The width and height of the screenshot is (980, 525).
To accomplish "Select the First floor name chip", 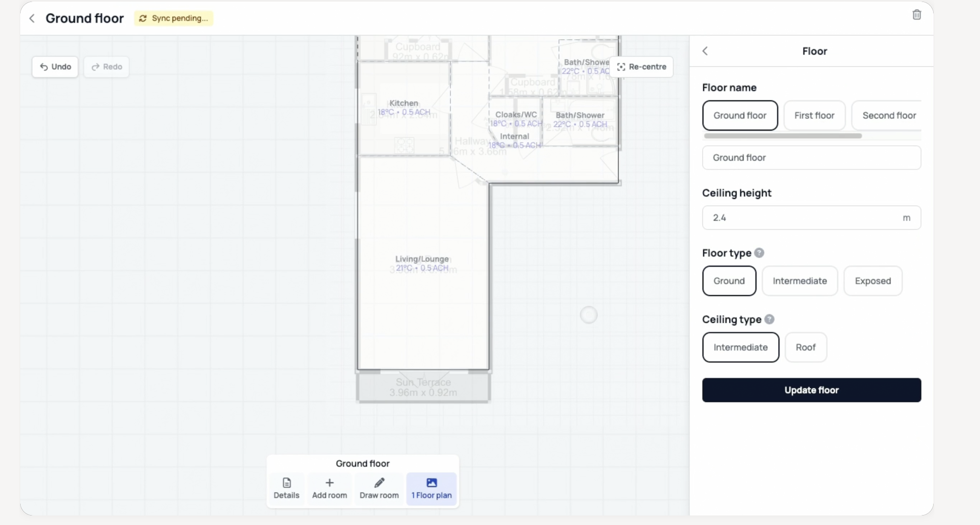I will tap(814, 116).
